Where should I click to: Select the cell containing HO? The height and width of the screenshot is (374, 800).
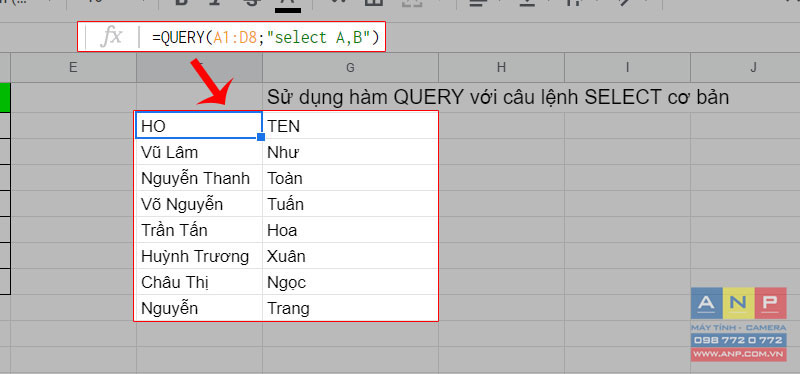199,126
